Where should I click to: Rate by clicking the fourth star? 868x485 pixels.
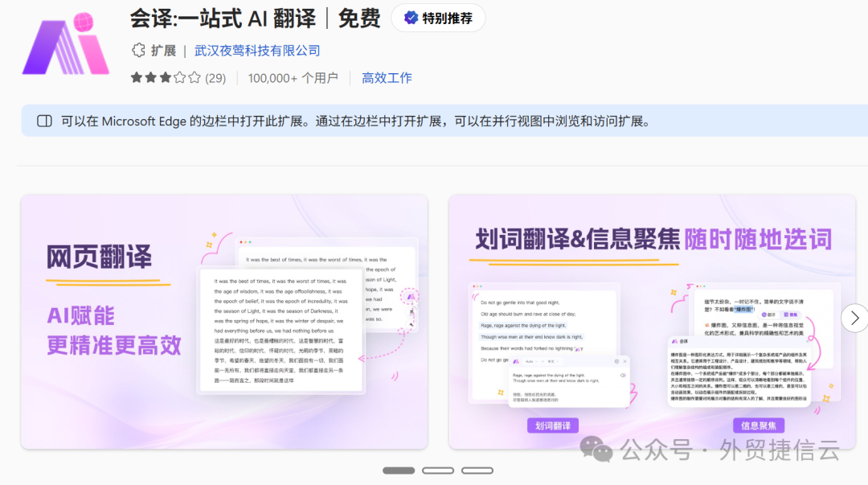point(179,77)
